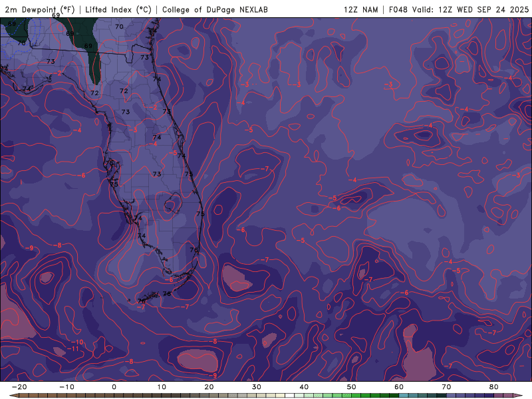Click the left arrow end of the color bar
Image resolution: width=532 pixels, height=399 pixels.
[13, 396]
